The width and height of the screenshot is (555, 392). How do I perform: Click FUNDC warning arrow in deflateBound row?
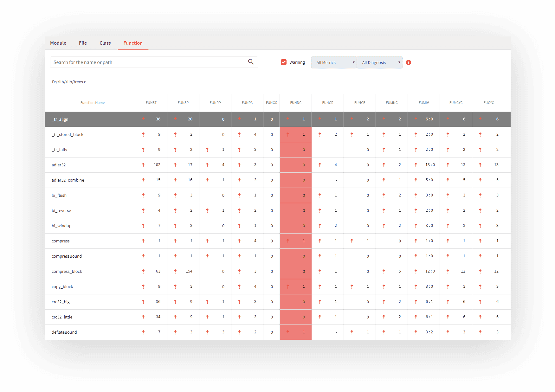(288, 332)
